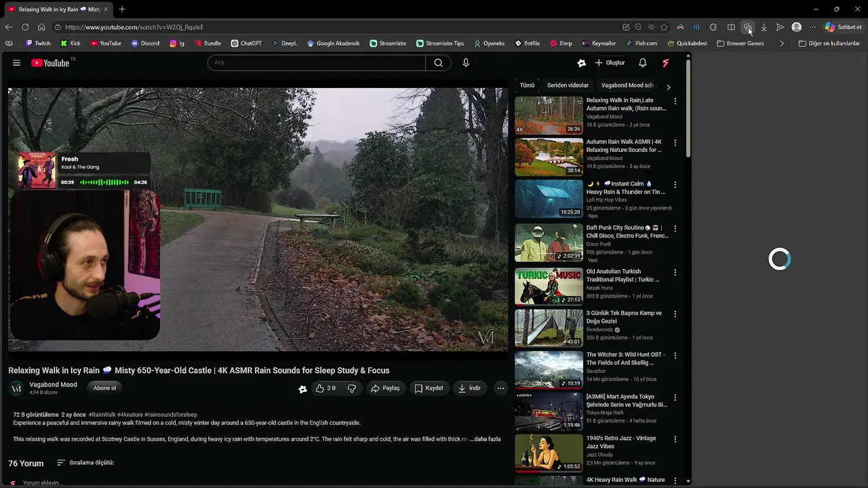Click the #RainWalk hashtag
This screenshot has height=488, width=868.
pyautogui.click(x=102, y=415)
